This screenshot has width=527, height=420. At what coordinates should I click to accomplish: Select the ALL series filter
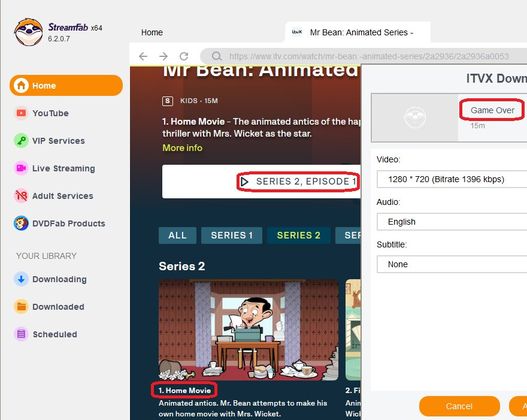tap(177, 235)
